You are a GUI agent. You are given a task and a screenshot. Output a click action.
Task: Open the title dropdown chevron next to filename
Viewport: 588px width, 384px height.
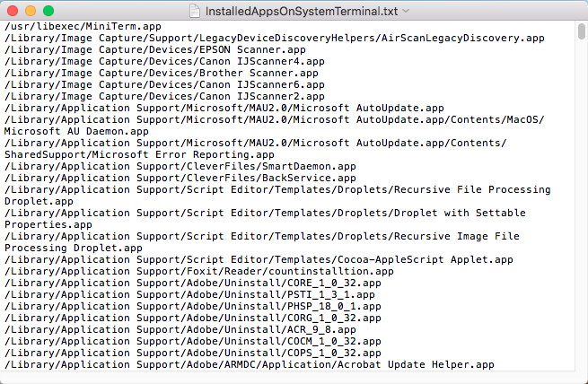(406, 11)
